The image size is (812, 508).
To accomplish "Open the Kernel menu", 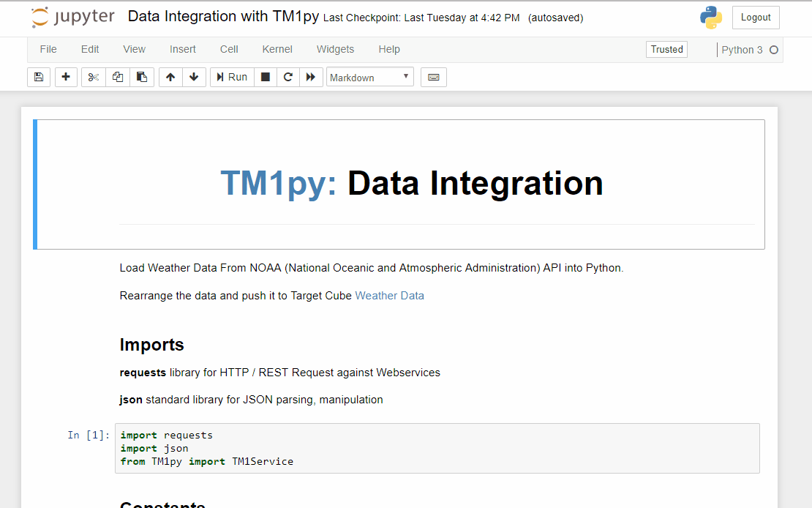I will [277, 49].
